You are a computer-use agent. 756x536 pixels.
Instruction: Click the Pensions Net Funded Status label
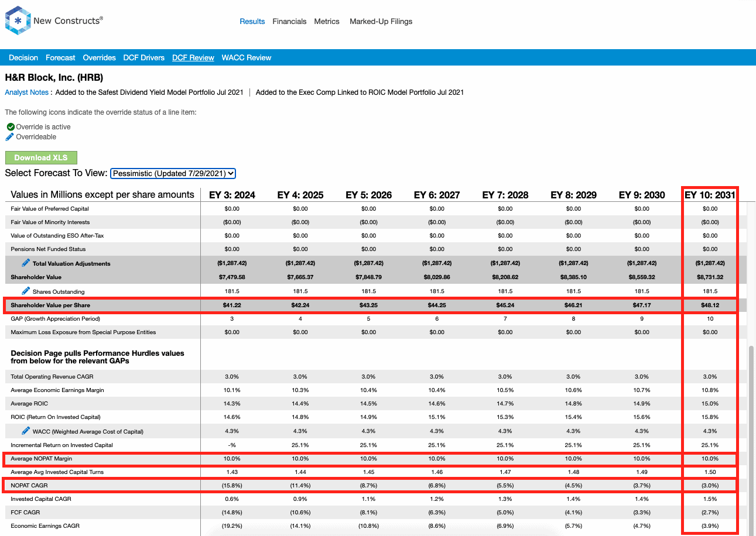tap(48, 249)
